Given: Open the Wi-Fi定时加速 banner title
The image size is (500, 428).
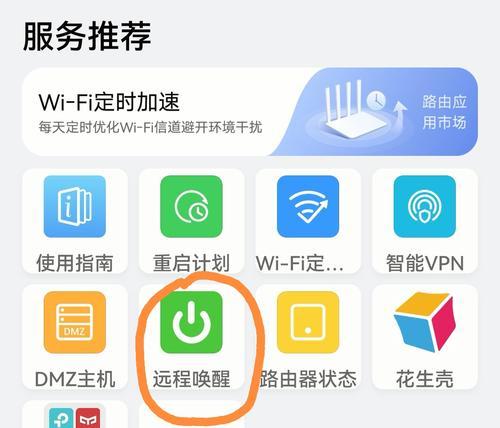Looking at the screenshot, I should tap(109, 102).
